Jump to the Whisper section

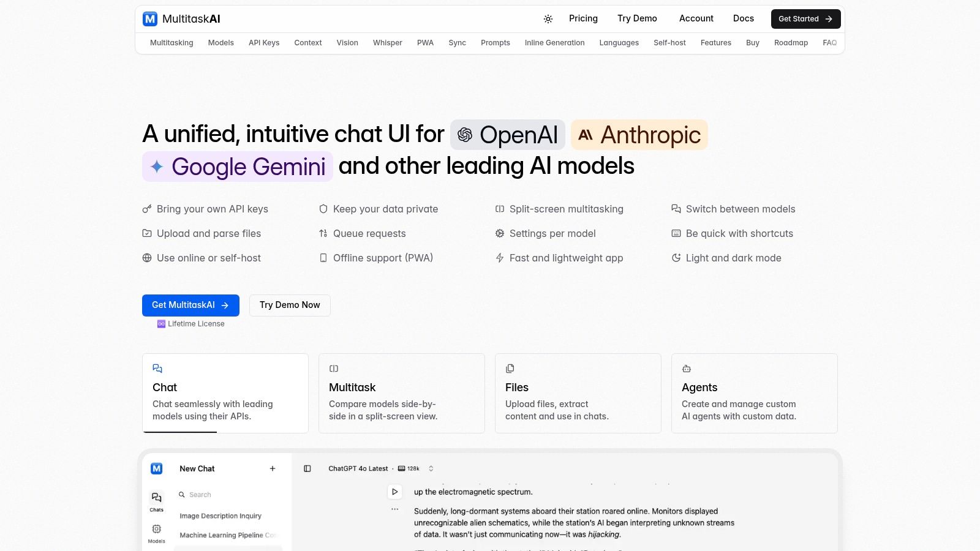[388, 43]
